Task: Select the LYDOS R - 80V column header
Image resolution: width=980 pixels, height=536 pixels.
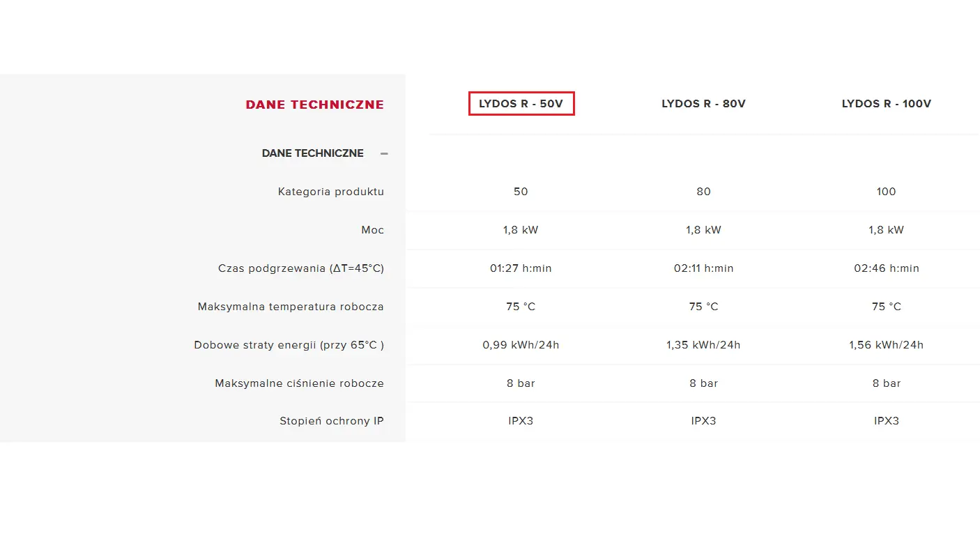Action: click(x=703, y=104)
